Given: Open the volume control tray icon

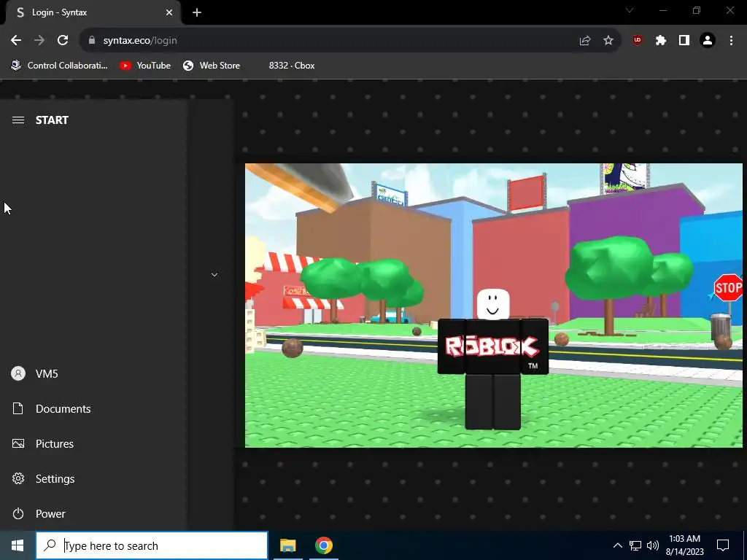Looking at the screenshot, I should click(653, 545).
